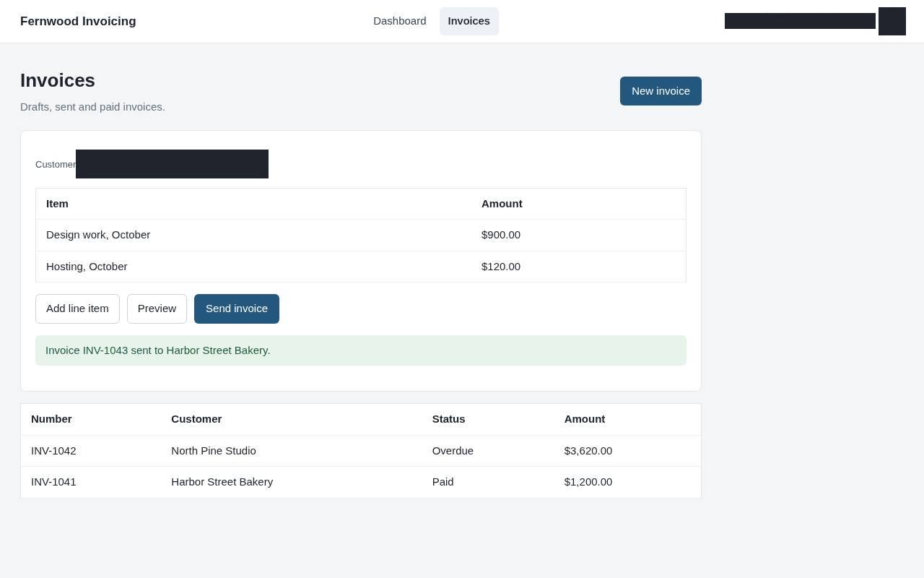Open invoice INV-1041 row
This screenshot has width=924, height=578.
coord(361,482)
